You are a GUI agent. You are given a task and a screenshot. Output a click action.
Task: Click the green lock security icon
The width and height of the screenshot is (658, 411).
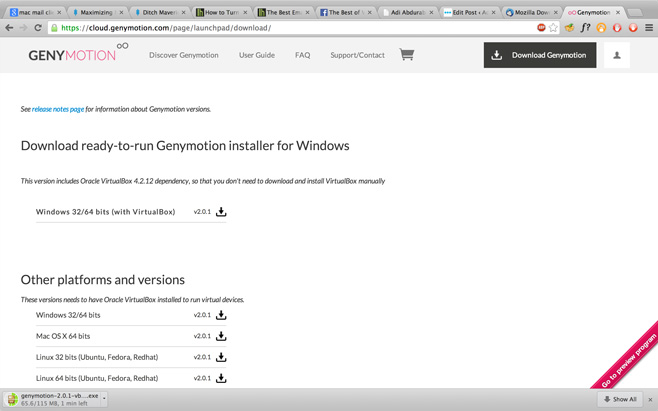54,28
